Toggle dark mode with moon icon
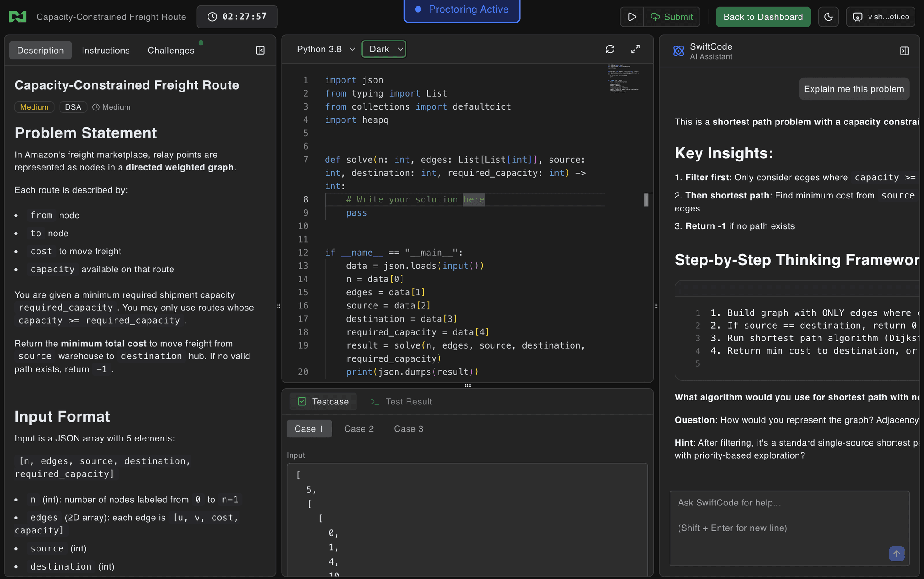The image size is (924, 579). coord(828,17)
